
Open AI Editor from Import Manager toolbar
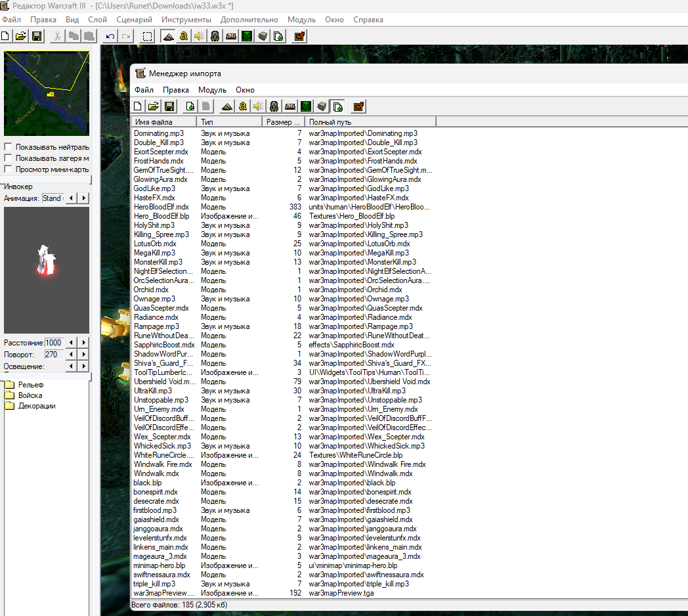306,106
